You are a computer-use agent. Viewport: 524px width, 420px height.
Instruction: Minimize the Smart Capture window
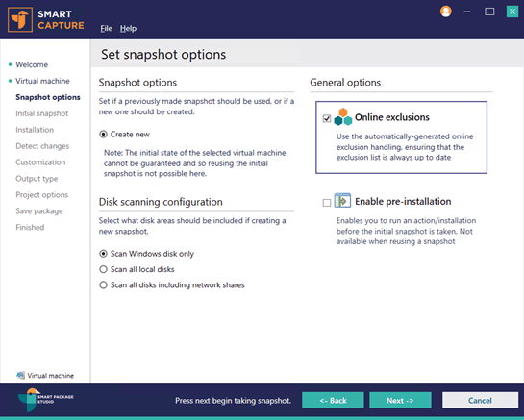click(467, 12)
